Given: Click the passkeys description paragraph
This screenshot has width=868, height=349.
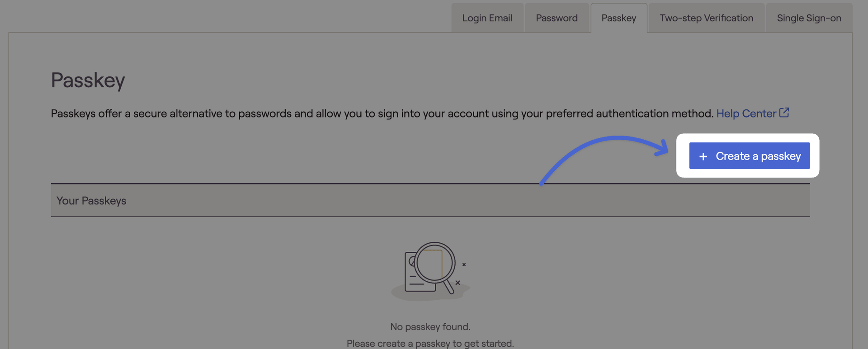Looking at the screenshot, I should [x=382, y=113].
